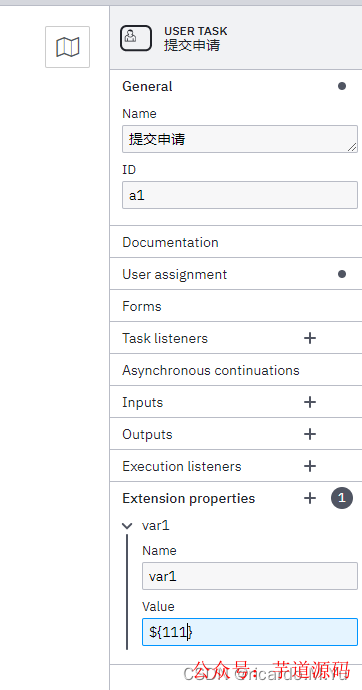Add an Execution listener with plus icon
Image resolution: width=362 pixels, height=690 pixels.
[310, 466]
